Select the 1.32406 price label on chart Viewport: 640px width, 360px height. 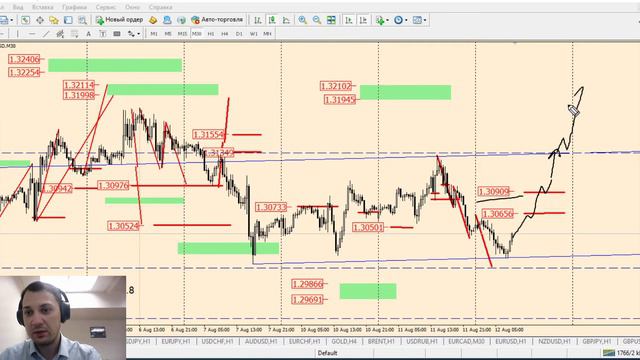pos(24,59)
